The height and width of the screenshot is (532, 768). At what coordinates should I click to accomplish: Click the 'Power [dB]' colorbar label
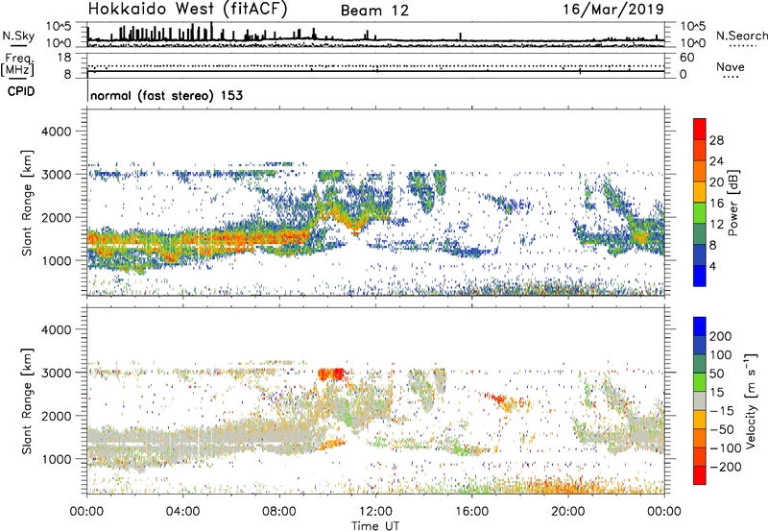pos(732,203)
